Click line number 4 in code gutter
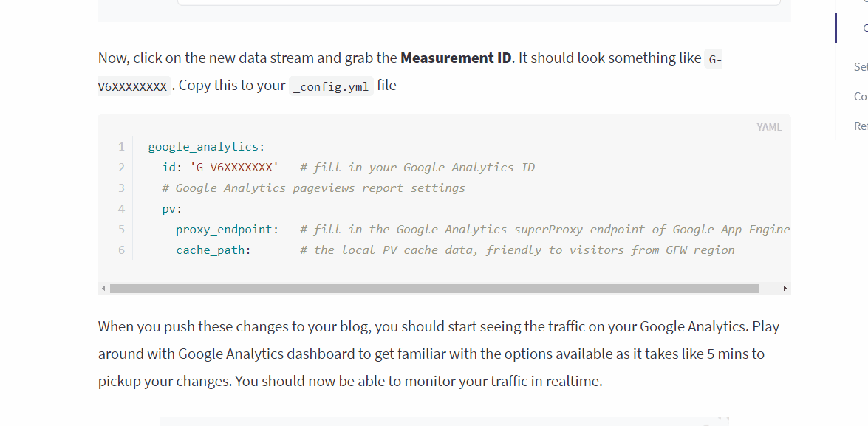 pyautogui.click(x=121, y=209)
